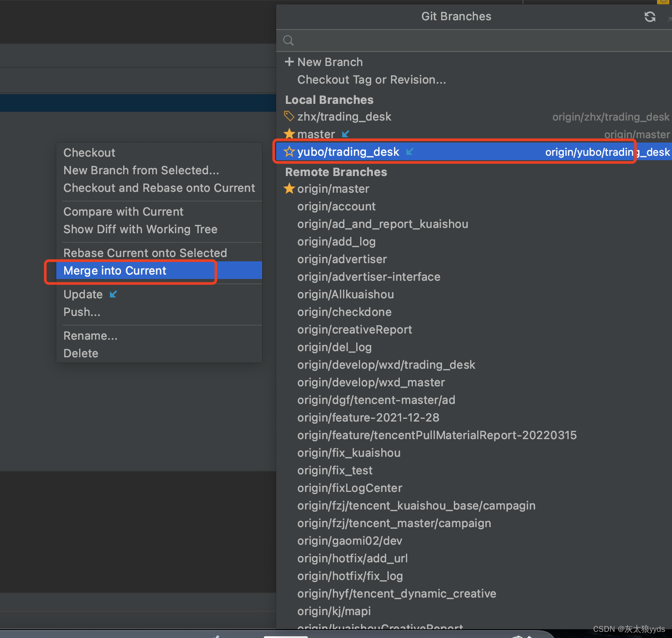Toggle the favorite star on the master branch
Image resolution: width=672 pixels, height=638 pixels.
click(x=289, y=134)
